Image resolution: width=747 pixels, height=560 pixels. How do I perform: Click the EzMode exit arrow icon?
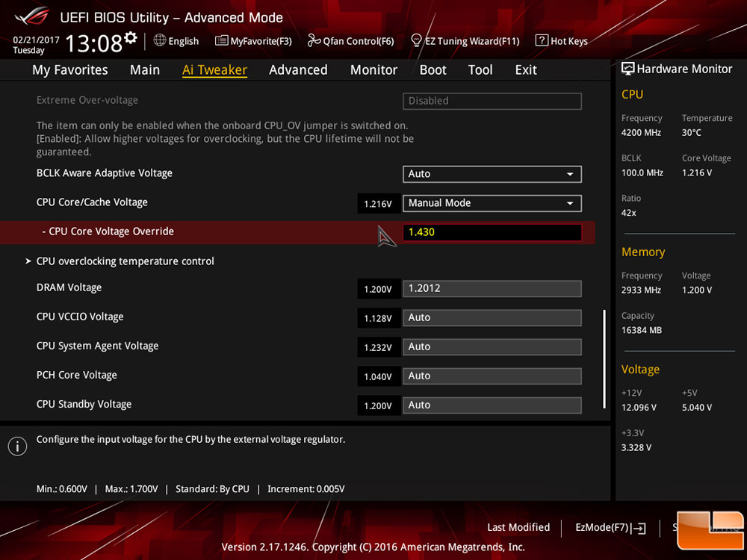click(639, 528)
